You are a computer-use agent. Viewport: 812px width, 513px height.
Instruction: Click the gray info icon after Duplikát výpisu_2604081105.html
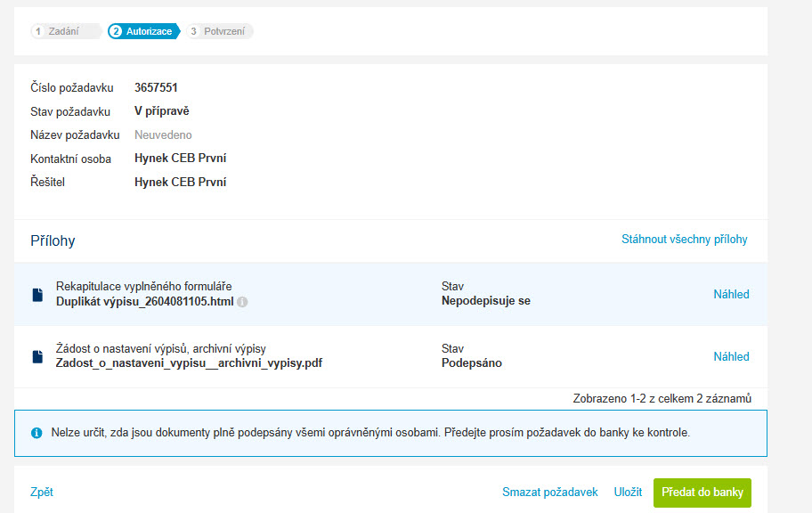pyautogui.click(x=242, y=302)
